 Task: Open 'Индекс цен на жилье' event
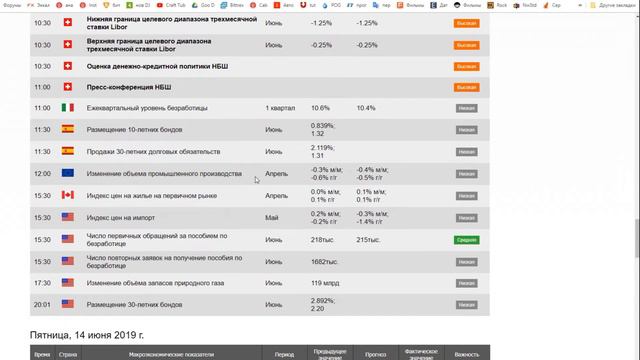pyautogui.click(x=152, y=196)
